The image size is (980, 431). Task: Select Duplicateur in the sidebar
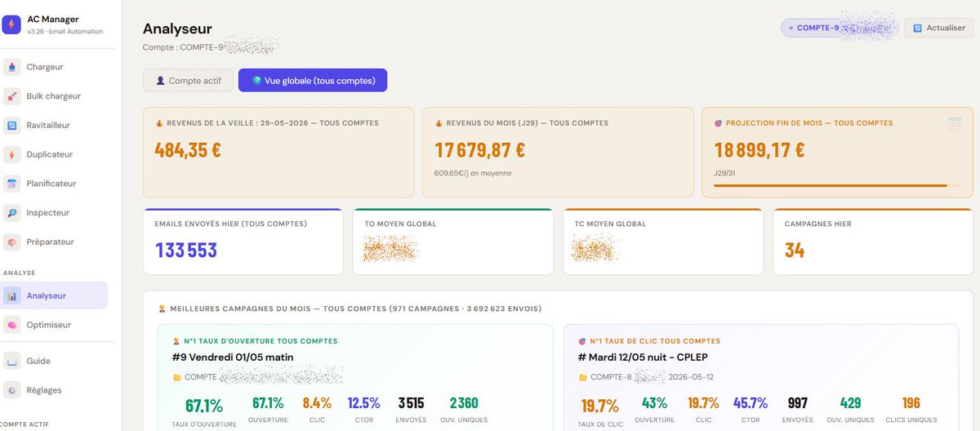coord(54,154)
